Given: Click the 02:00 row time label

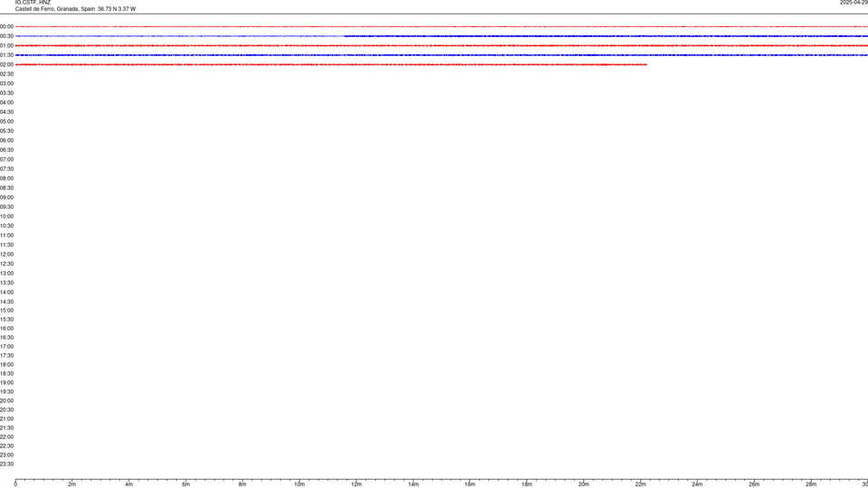Looking at the screenshot, I should [6, 65].
